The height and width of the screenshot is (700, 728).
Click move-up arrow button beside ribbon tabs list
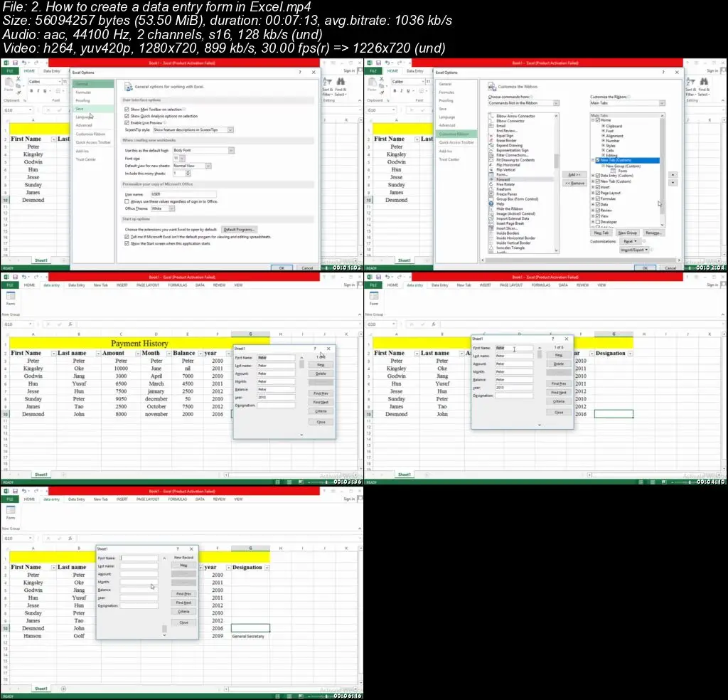coord(673,175)
